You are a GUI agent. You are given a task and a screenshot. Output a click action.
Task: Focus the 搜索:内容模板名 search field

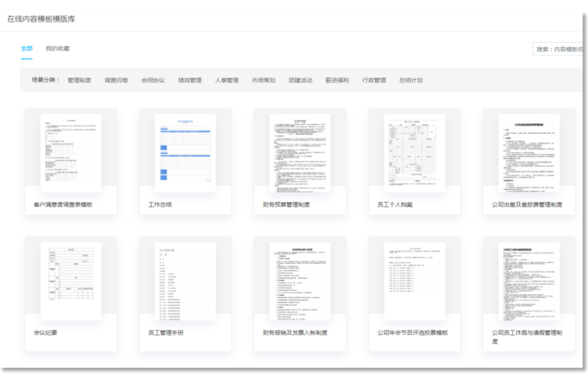click(558, 49)
